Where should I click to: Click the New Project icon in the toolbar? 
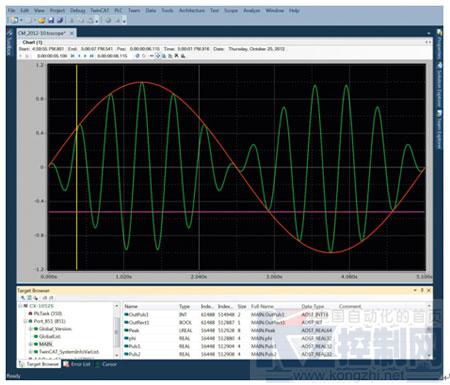[14, 20]
